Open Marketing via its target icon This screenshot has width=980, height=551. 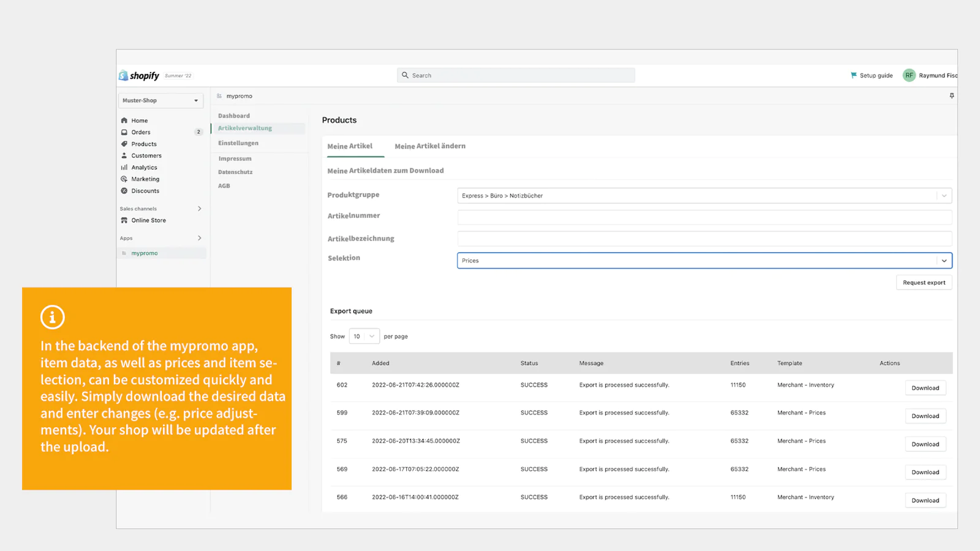[124, 179]
